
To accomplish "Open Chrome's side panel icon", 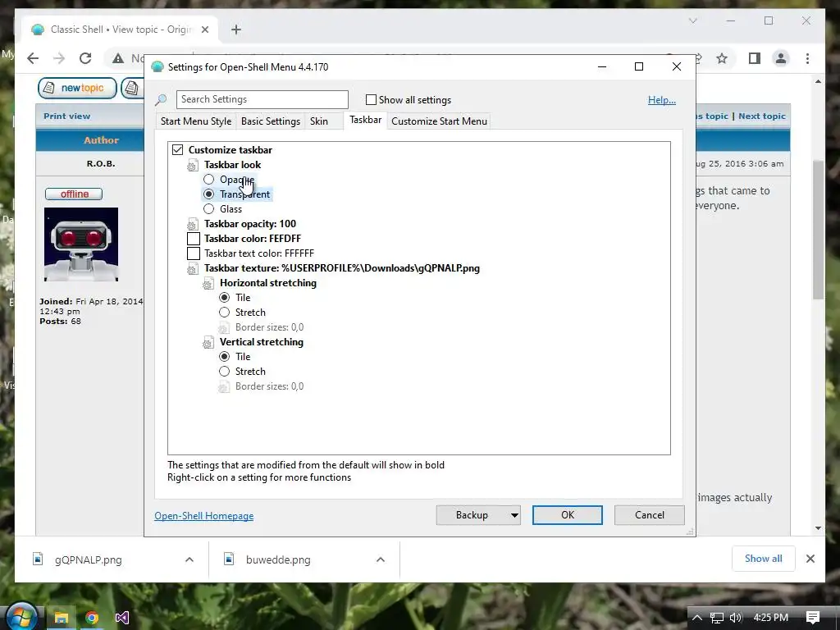I will tap(755, 58).
